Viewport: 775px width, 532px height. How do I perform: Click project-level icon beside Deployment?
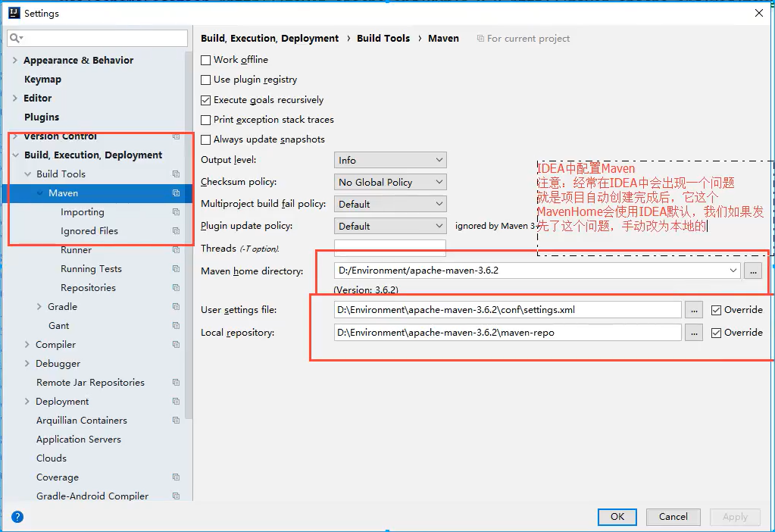click(176, 401)
